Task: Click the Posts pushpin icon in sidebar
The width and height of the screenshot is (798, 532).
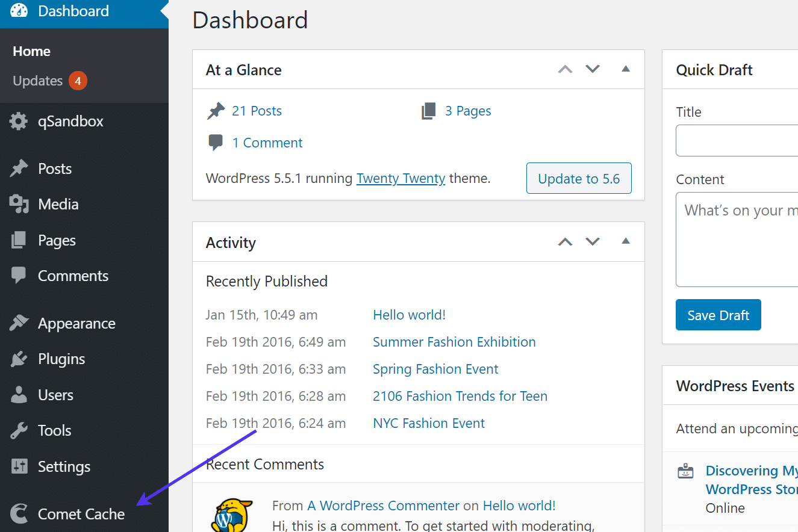Action: 19,169
